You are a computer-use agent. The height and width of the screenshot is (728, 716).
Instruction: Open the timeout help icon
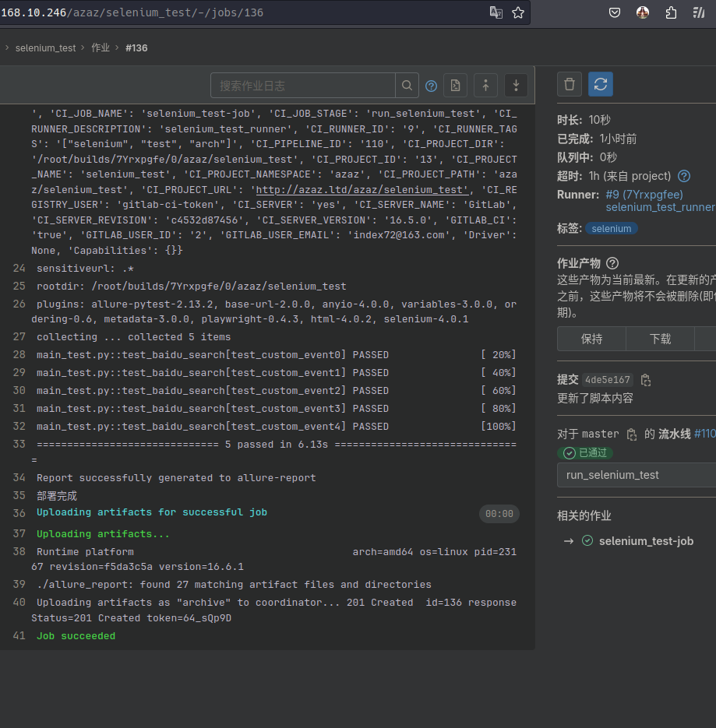(x=684, y=176)
